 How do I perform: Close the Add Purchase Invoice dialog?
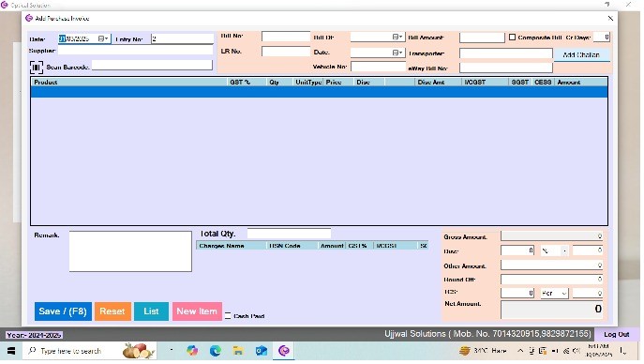pos(610,18)
